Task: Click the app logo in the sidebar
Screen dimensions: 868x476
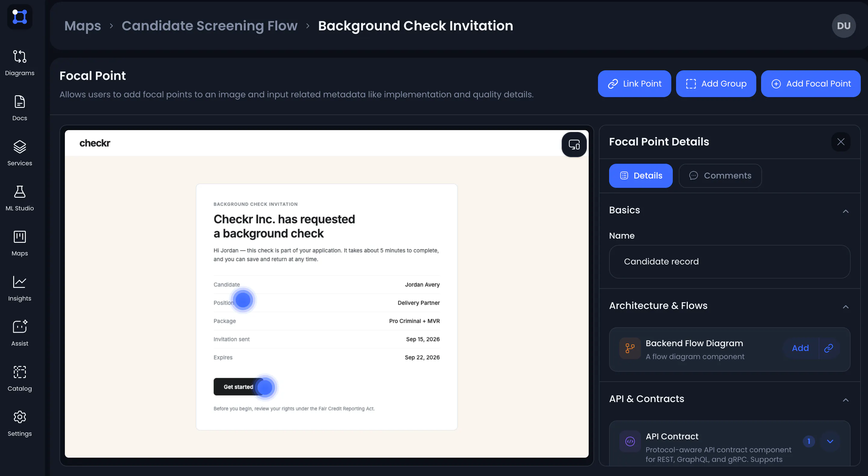Action: [20, 17]
